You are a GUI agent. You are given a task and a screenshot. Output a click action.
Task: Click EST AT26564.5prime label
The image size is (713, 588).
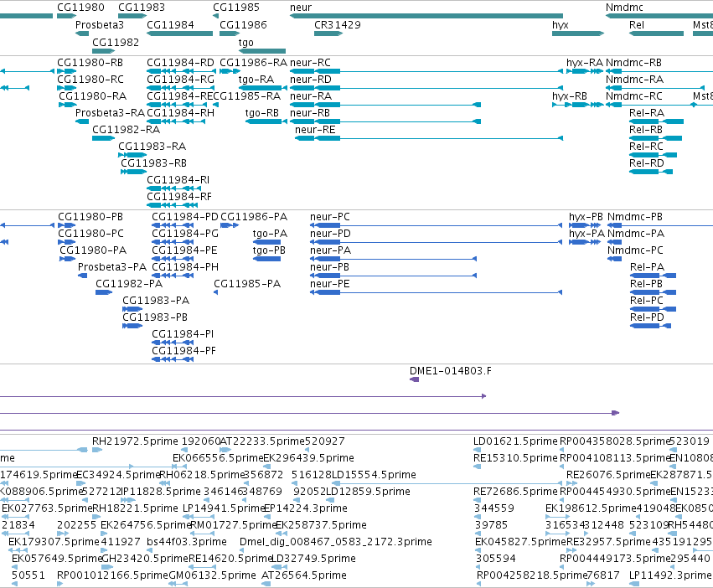pos(304,575)
